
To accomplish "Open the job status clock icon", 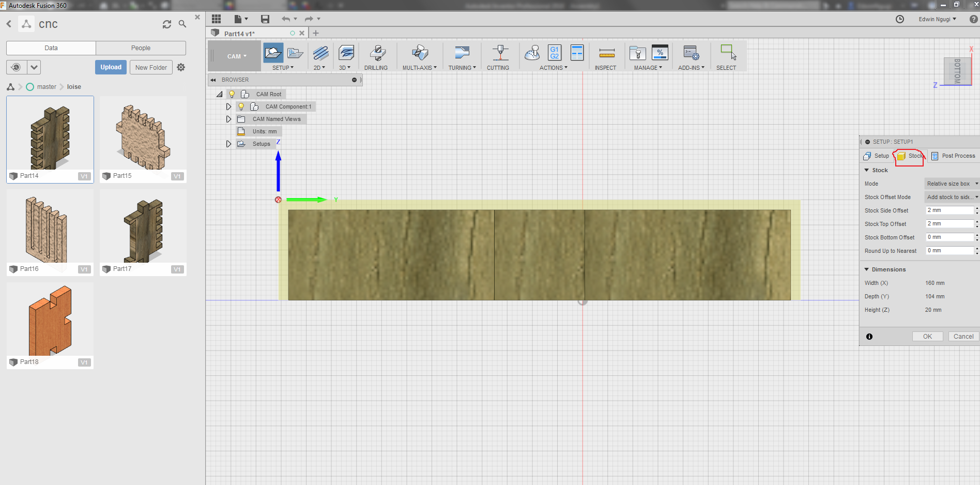I will point(900,19).
